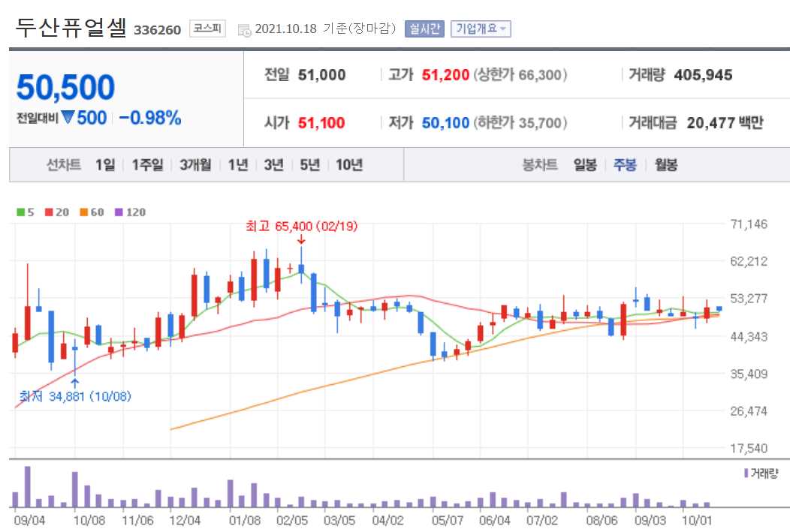Click the 두산퓨얼셀 stock name heading
The image size is (790, 532).
pyautogui.click(x=71, y=27)
